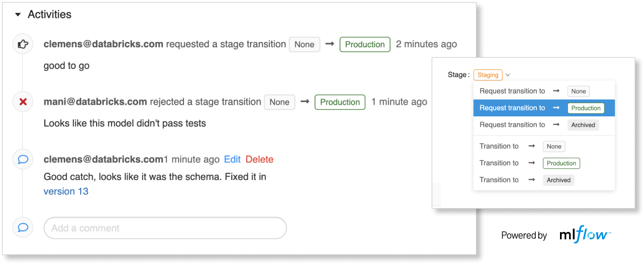This screenshot has height=264, width=644.
Task: Delete clemens's comment
Action: pos(259,159)
